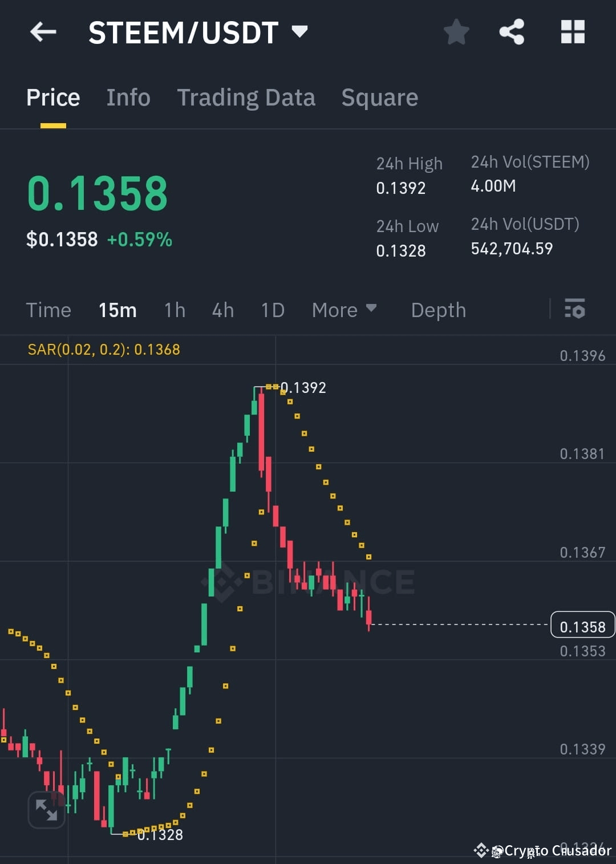This screenshot has width=616, height=864.
Task: Click the back arrow to exit the chart
Action: 43,31
